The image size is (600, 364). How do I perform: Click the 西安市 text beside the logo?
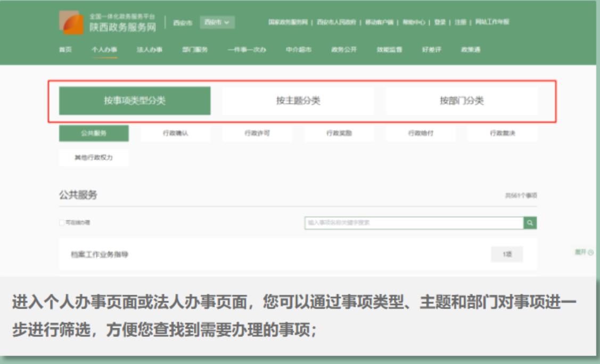point(183,22)
